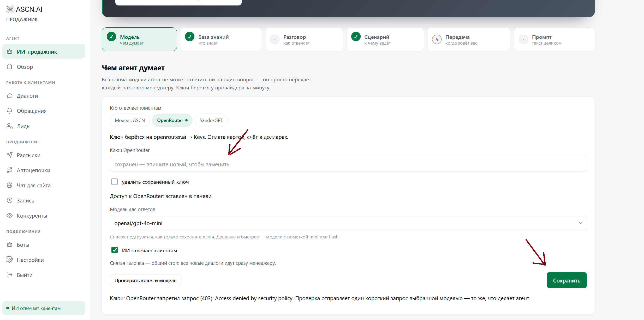Go to Настройки in the sidebar
The image size is (644, 320).
point(44,260)
